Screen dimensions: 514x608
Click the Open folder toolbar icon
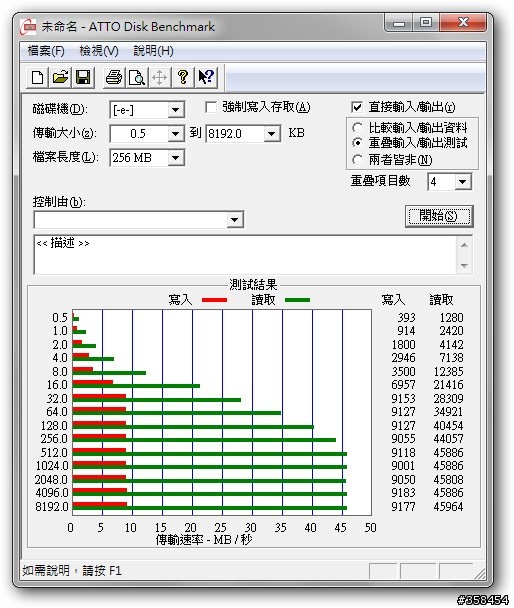(60, 78)
